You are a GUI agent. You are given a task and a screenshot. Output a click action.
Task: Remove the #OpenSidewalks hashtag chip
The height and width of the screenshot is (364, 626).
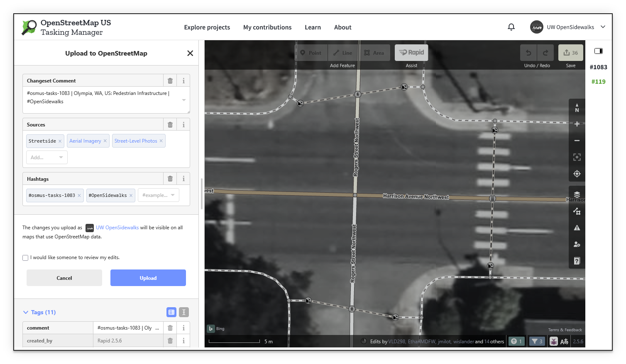click(131, 195)
